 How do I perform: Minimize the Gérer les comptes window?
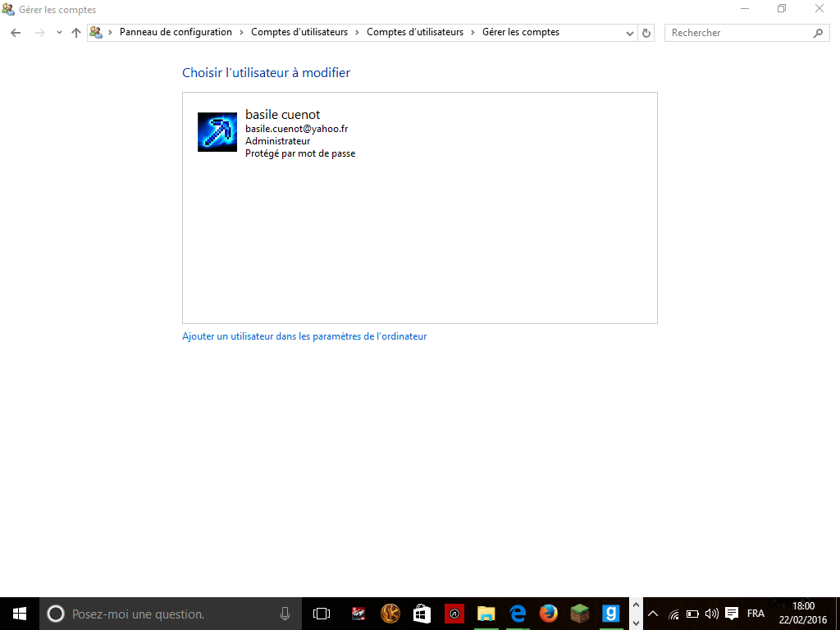(x=745, y=8)
